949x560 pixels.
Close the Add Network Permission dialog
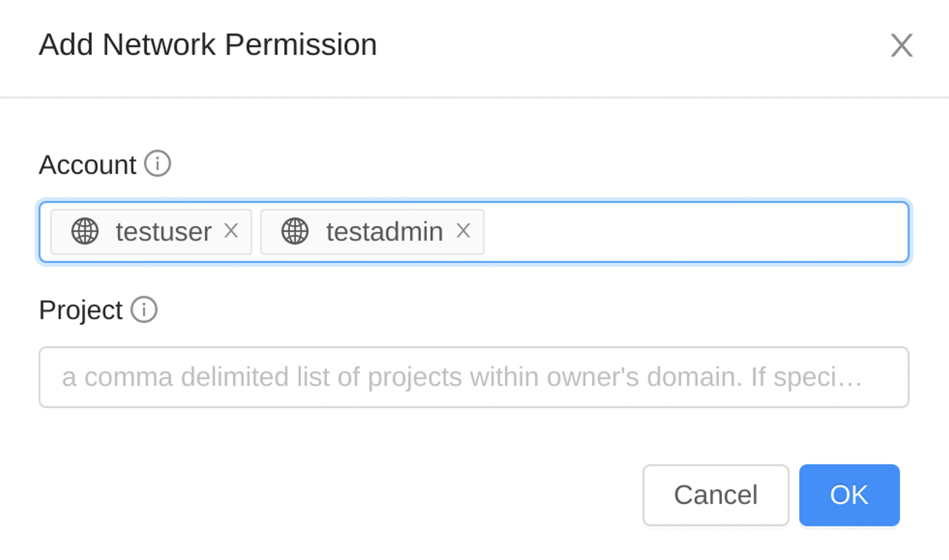click(901, 45)
